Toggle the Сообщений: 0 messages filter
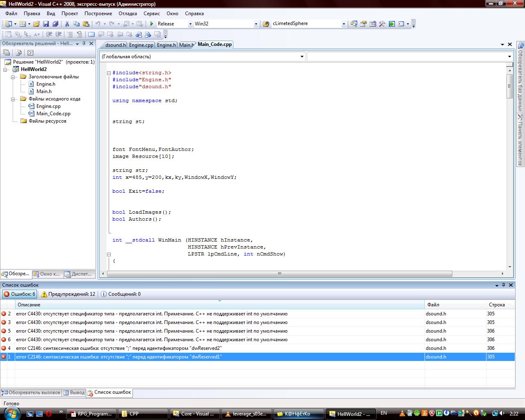525x420 pixels. [x=121, y=294]
